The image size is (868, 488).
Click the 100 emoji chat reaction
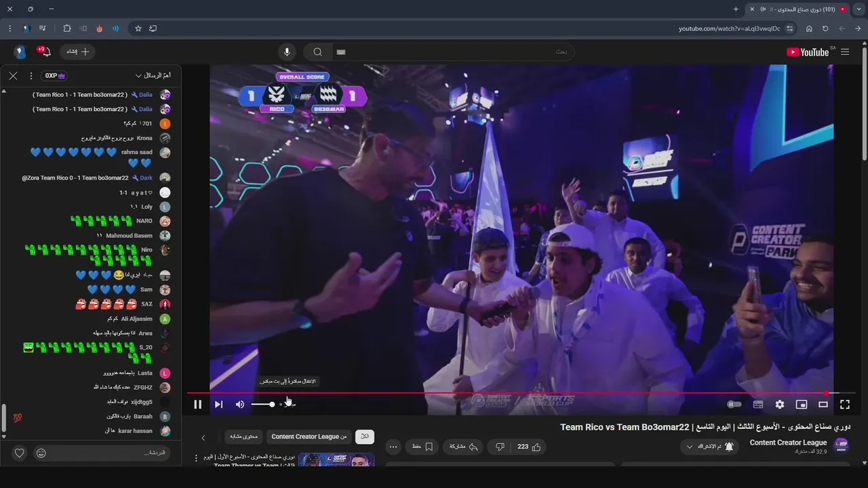coord(18,418)
